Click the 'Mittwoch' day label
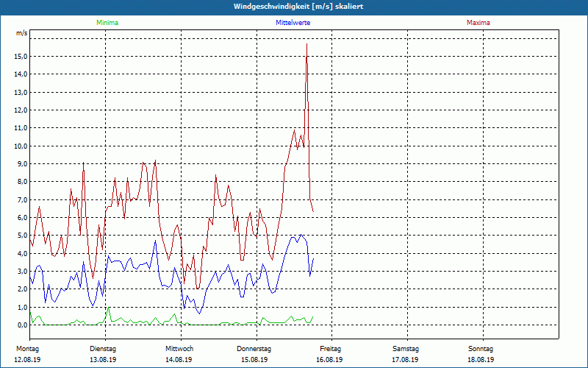Screen dimensions: 588x368 coord(179,349)
